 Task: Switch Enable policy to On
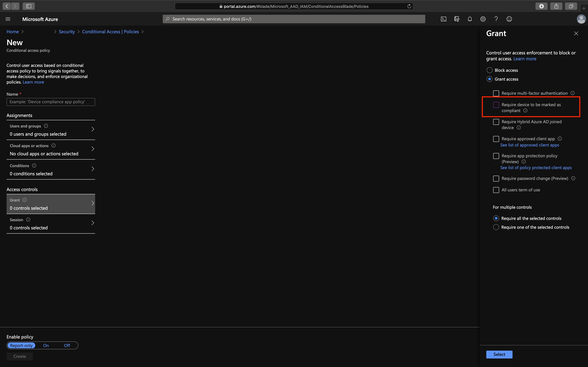[x=46, y=345]
